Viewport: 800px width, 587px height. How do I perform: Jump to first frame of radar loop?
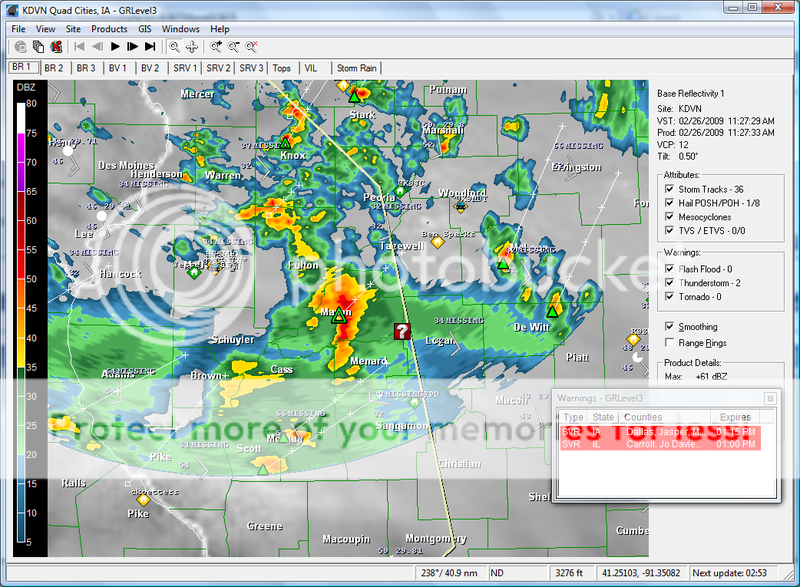click(x=79, y=47)
